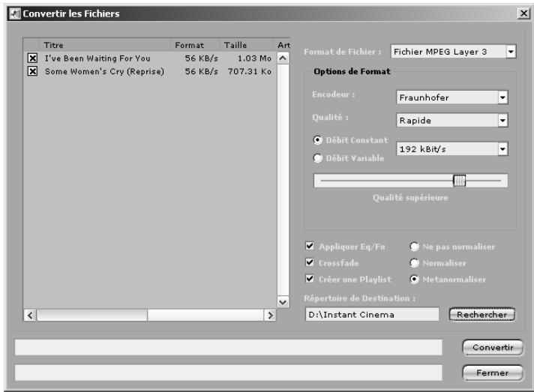Click the Fermer button
The width and height of the screenshot is (534, 392).
point(493,373)
